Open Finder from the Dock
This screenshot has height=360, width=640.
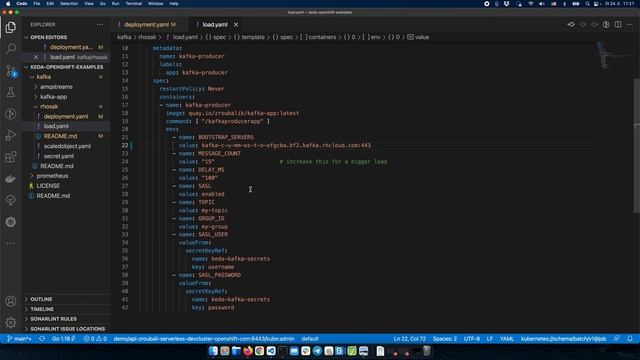tap(213, 351)
